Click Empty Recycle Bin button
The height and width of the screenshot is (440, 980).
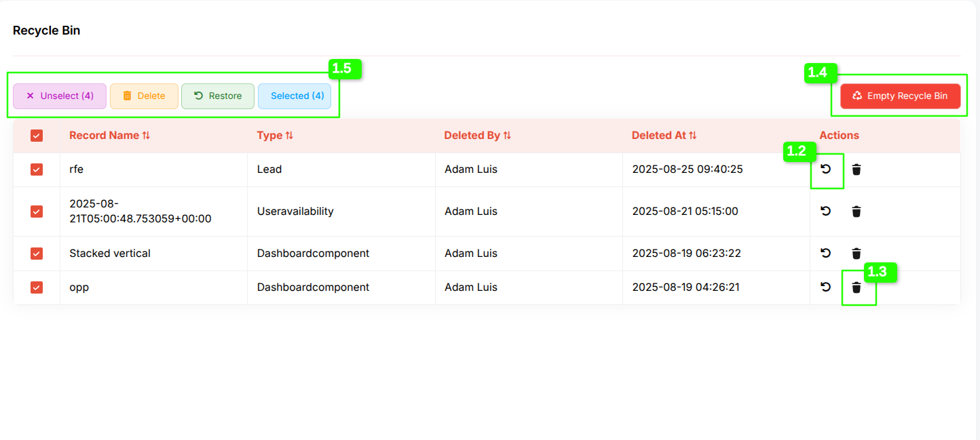click(x=900, y=96)
